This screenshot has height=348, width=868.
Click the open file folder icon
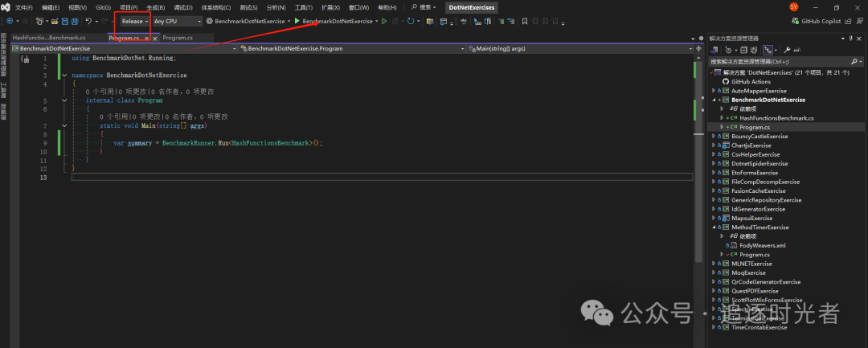click(x=55, y=21)
